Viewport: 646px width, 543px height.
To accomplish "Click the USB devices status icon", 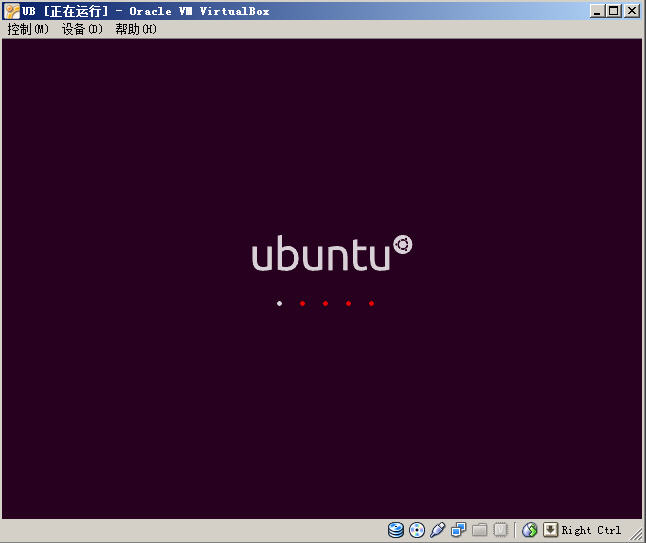I will coord(438,530).
